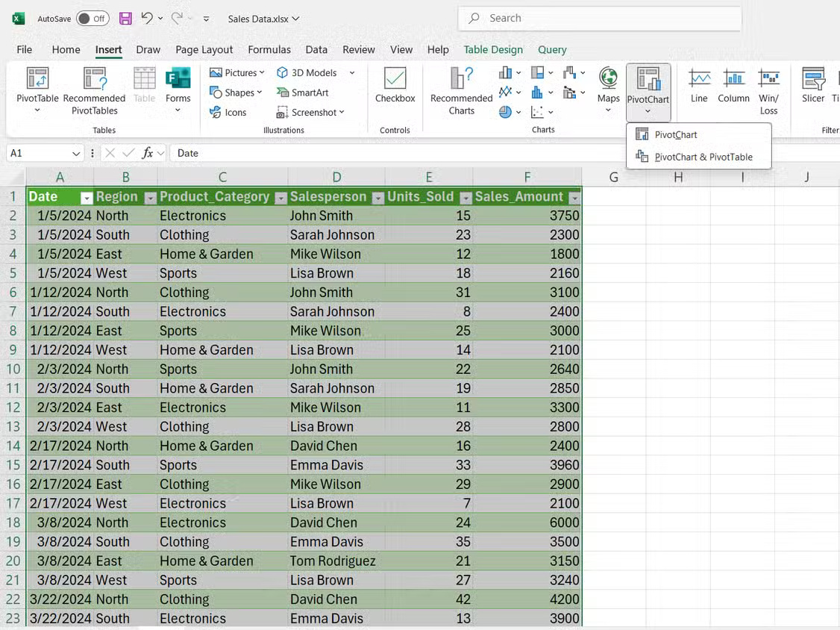Open the Recommended PivotTables dialog
The image size is (840, 630).
tap(94, 90)
